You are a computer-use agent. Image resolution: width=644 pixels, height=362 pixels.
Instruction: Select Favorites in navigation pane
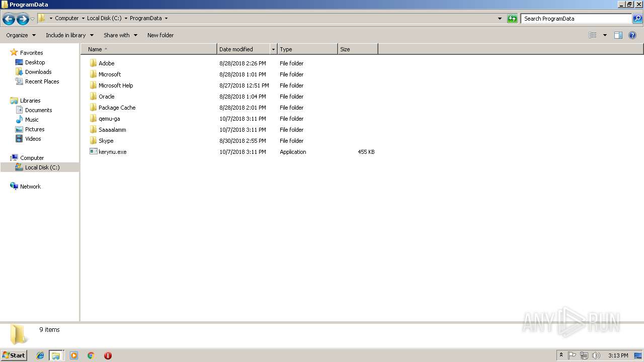point(31,53)
